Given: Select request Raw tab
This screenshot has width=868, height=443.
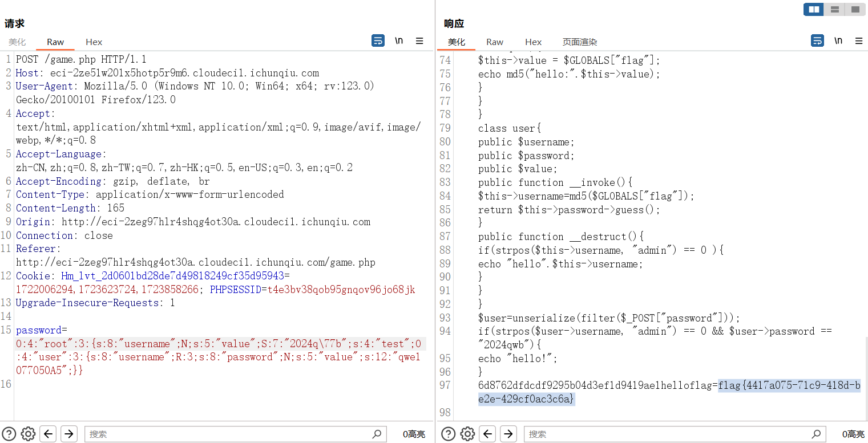Looking at the screenshot, I should (x=55, y=42).
